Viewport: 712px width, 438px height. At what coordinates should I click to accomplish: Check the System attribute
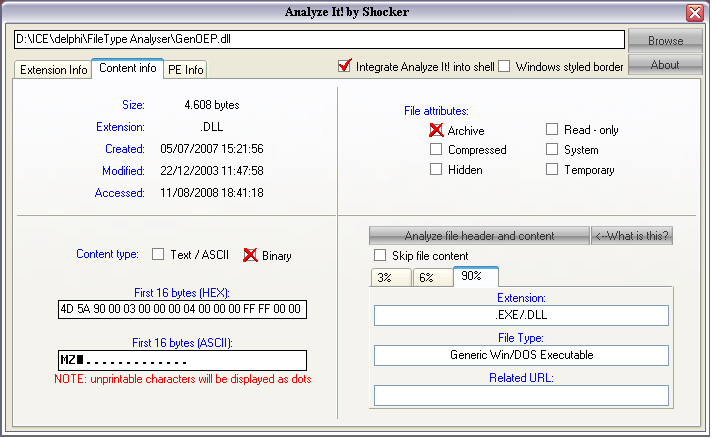pos(552,149)
